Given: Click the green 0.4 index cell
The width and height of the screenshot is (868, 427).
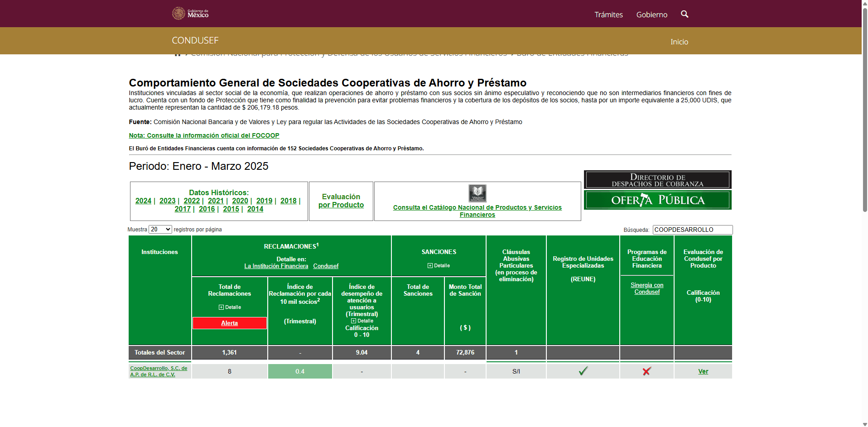Looking at the screenshot, I should 300,371.
